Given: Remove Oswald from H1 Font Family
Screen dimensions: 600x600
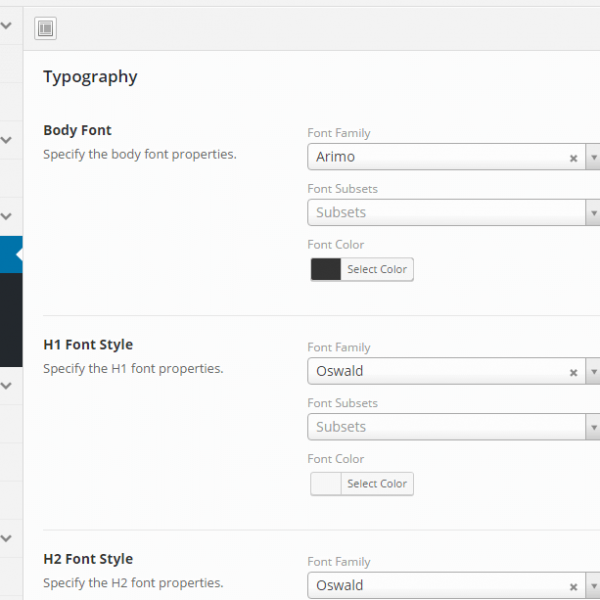Looking at the screenshot, I should click(x=573, y=372).
